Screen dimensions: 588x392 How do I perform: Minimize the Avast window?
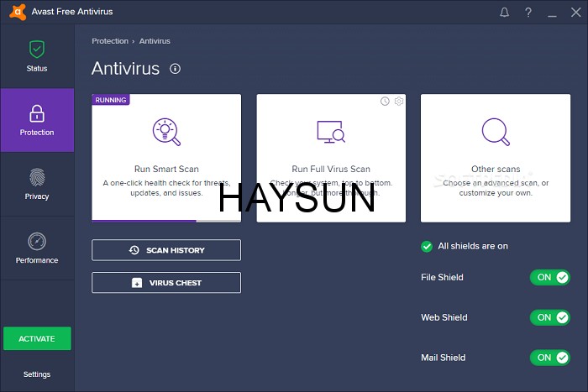[x=552, y=16]
